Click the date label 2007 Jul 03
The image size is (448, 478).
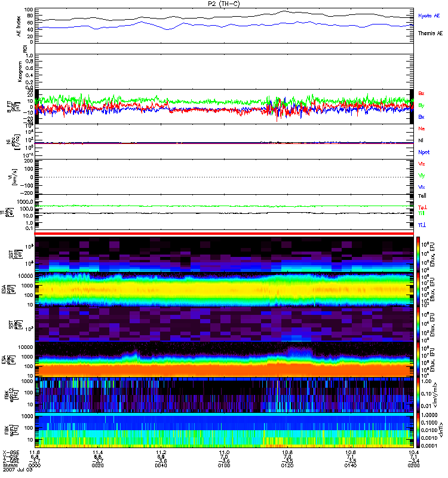click(18, 470)
